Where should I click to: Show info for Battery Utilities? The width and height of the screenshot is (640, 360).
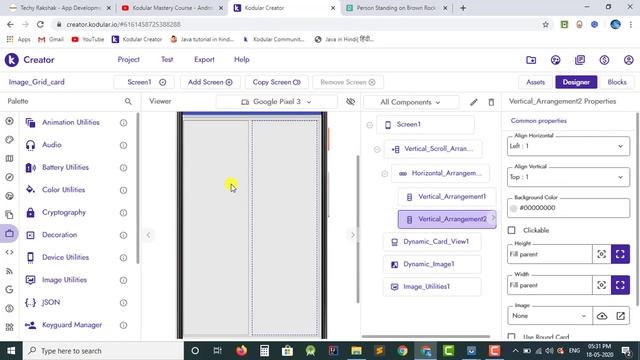pyautogui.click(x=123, y=167)
